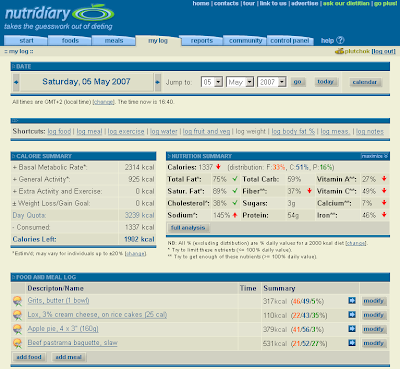Click the today button
Screen dimensions: 400x369
pyautogui.click(x=326, y=82)
